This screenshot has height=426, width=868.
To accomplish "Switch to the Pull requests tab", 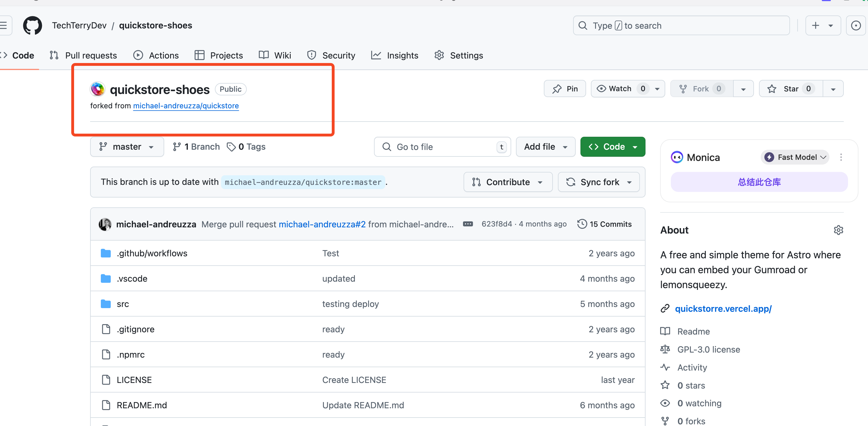I will pos(83,55).
